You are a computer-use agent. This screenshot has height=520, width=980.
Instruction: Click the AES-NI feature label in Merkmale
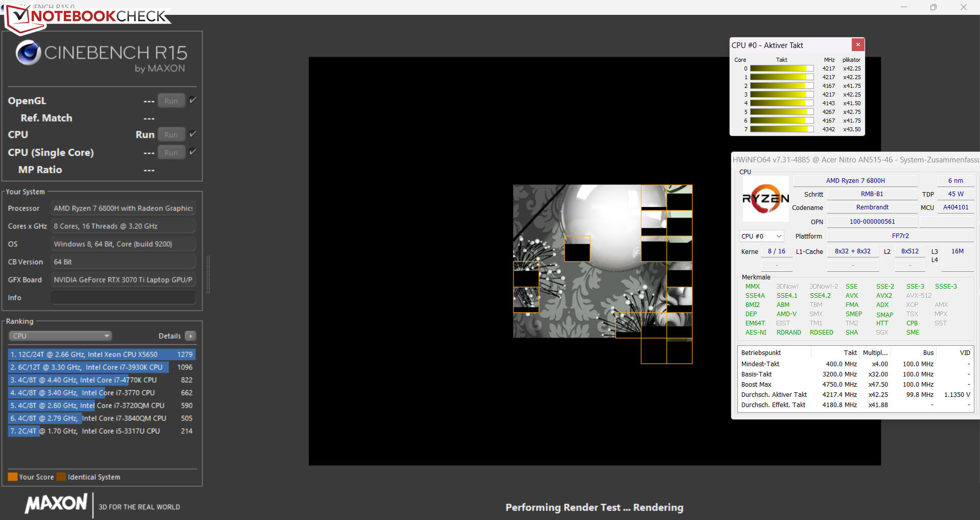[756, 332]
